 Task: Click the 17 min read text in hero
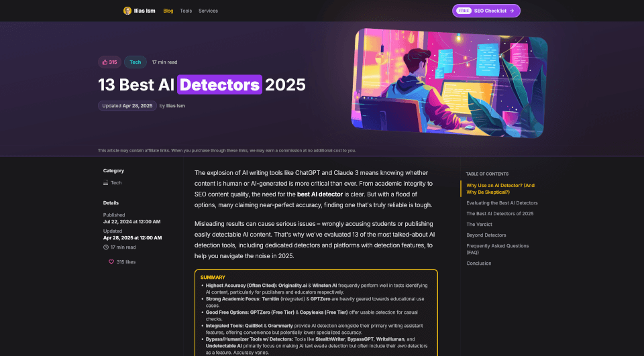click(x=165, y=62)
